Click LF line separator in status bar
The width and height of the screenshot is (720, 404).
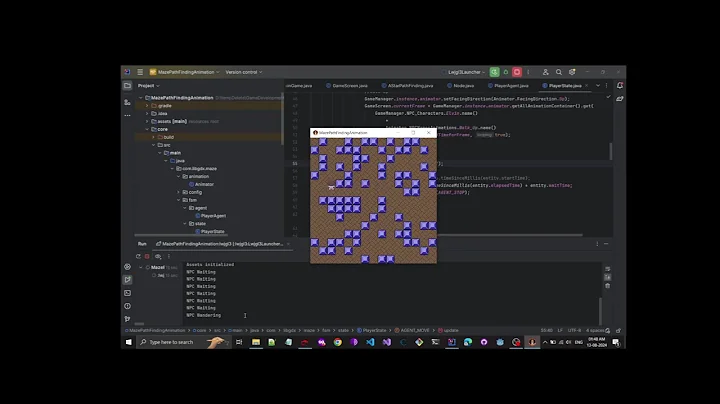[x=560, y=330]
